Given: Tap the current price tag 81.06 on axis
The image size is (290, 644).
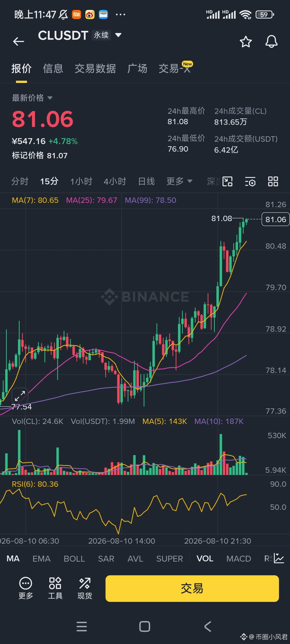Looking at the screenshot, I should (x=275, y=219).
